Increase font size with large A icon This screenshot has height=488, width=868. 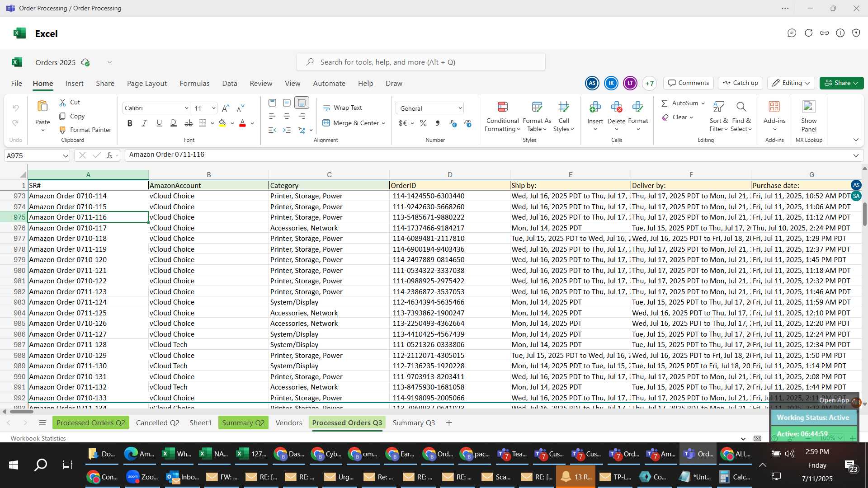click(x=226, y=108)
